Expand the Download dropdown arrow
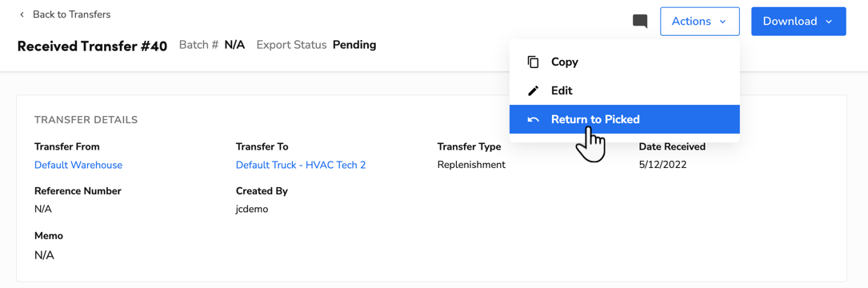The height and width of the screenshot is (288, 868). (x=829, y=22)
